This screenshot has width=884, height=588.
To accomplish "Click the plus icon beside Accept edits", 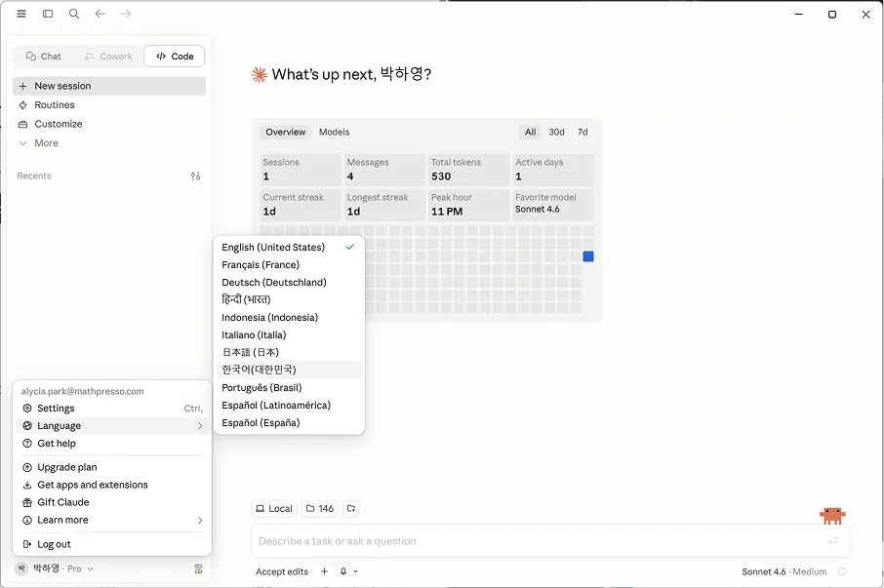I will coord(324,571).
